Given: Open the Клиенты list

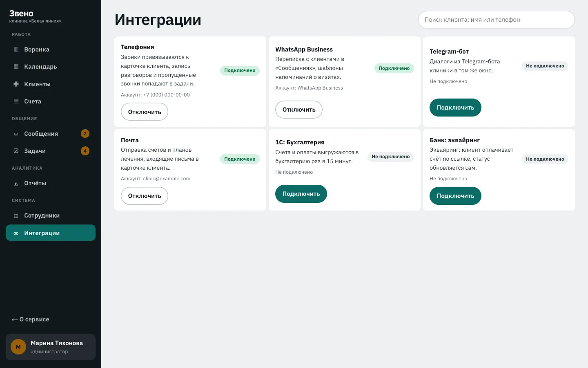Looking at the screenshot, I should pos(51,84).
